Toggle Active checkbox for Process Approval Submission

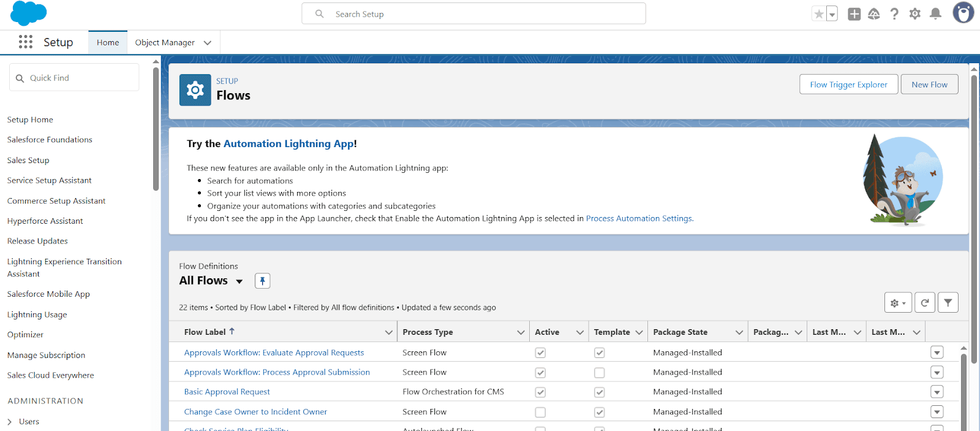[x=540, y=372]
